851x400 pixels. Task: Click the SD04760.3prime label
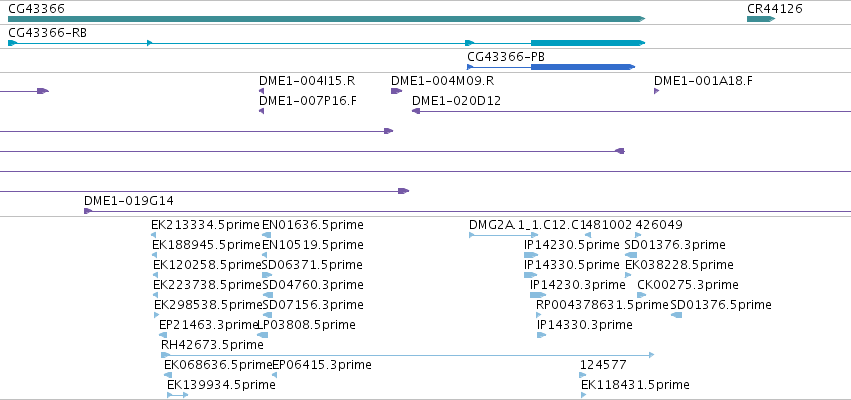pos(313,285)
